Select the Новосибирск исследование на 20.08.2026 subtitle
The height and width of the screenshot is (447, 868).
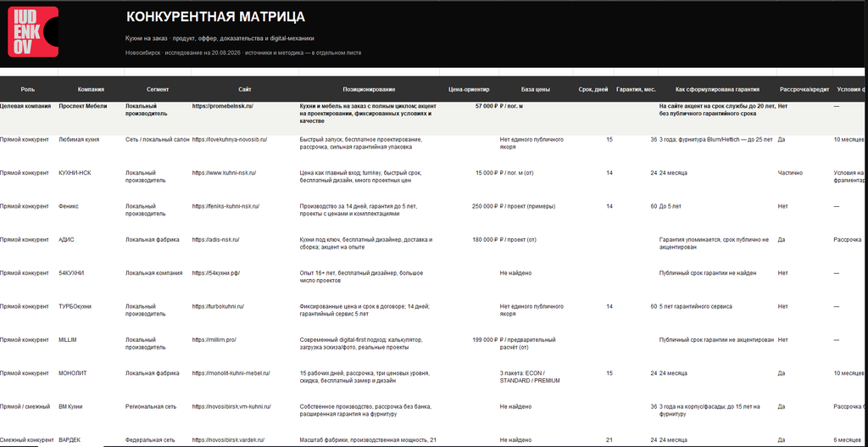click(x=243, y=53)
